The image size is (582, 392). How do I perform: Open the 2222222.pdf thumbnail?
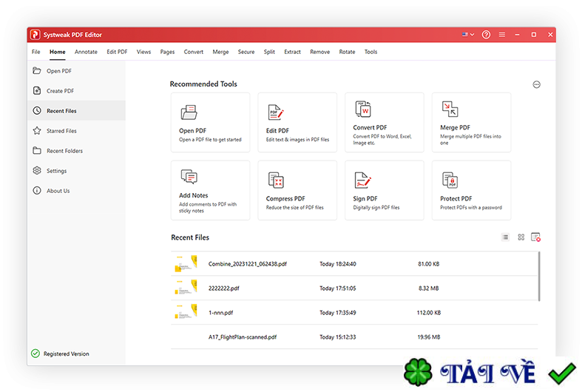tap(186, 288)
